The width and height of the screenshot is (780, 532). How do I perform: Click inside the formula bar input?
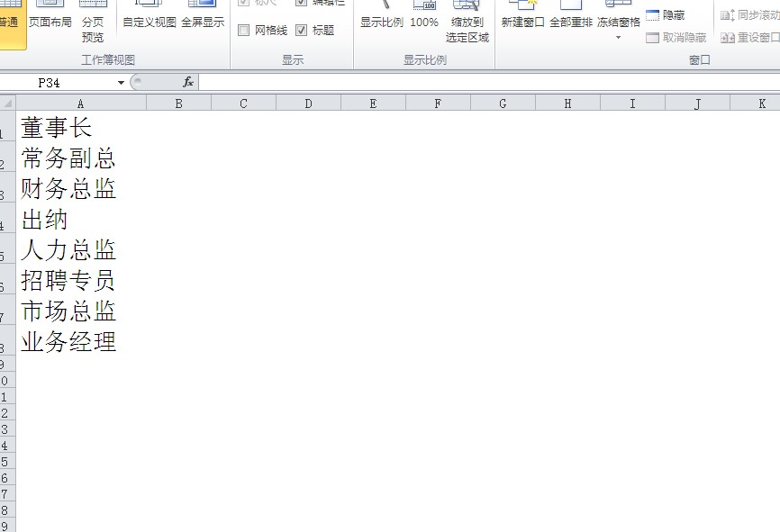coord(489,82)
